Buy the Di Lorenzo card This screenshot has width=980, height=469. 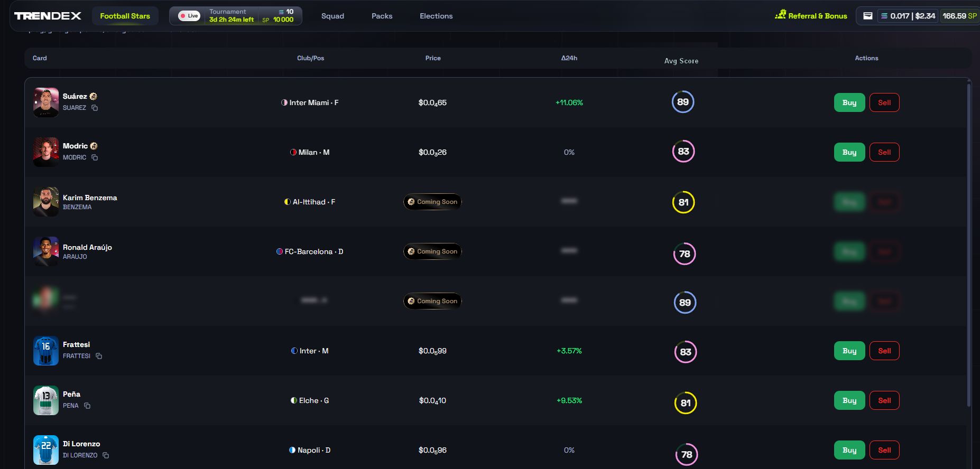click(849, 450)
